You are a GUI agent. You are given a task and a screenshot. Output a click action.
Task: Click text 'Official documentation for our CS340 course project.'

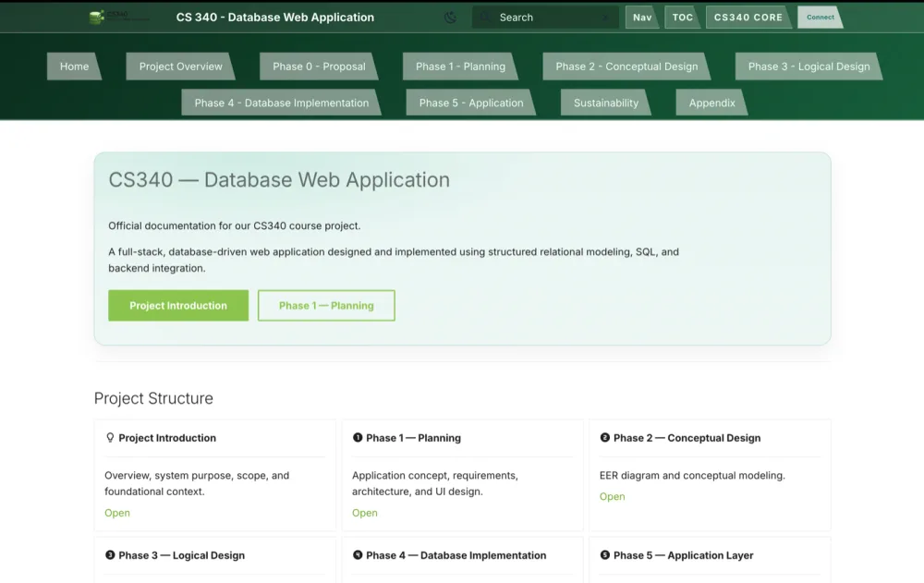click(x=234, y=225)
